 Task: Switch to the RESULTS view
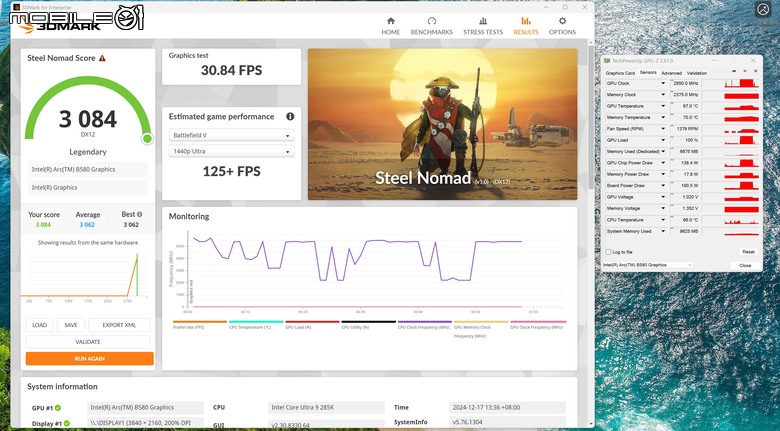pos(526,26)
